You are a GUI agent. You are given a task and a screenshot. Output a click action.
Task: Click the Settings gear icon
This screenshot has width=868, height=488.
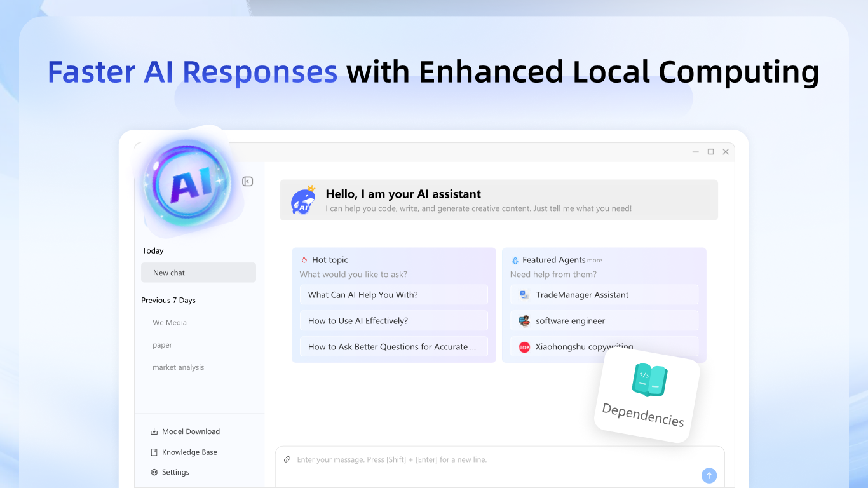pyautogui.click(x=153, y=472)
